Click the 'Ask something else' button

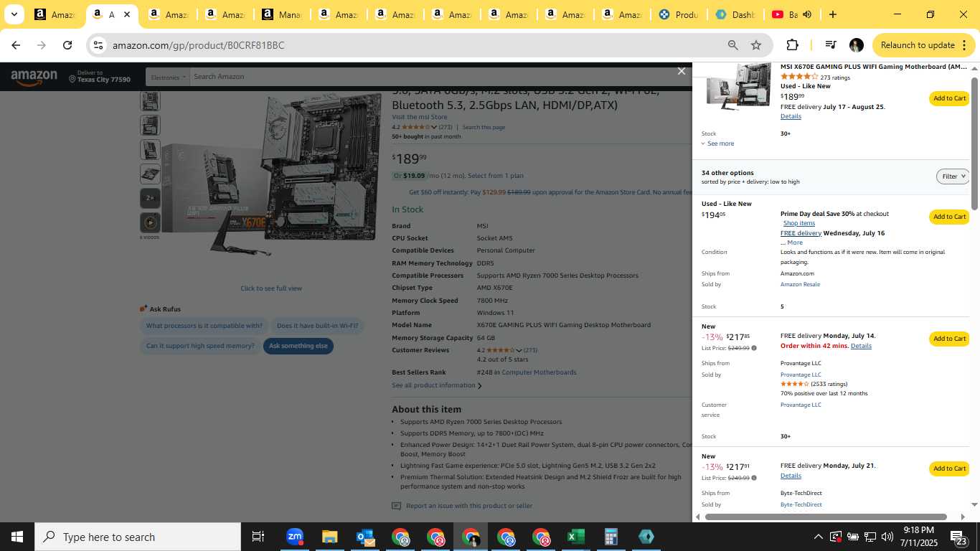click(298, 346)
